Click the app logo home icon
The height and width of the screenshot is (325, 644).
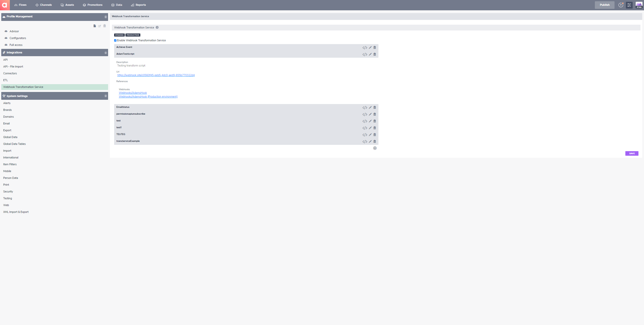[x=5, y=5]
